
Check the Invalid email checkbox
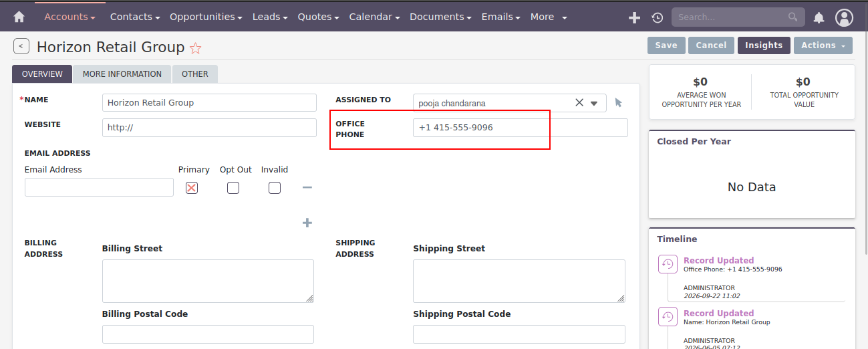click(275, 188)
